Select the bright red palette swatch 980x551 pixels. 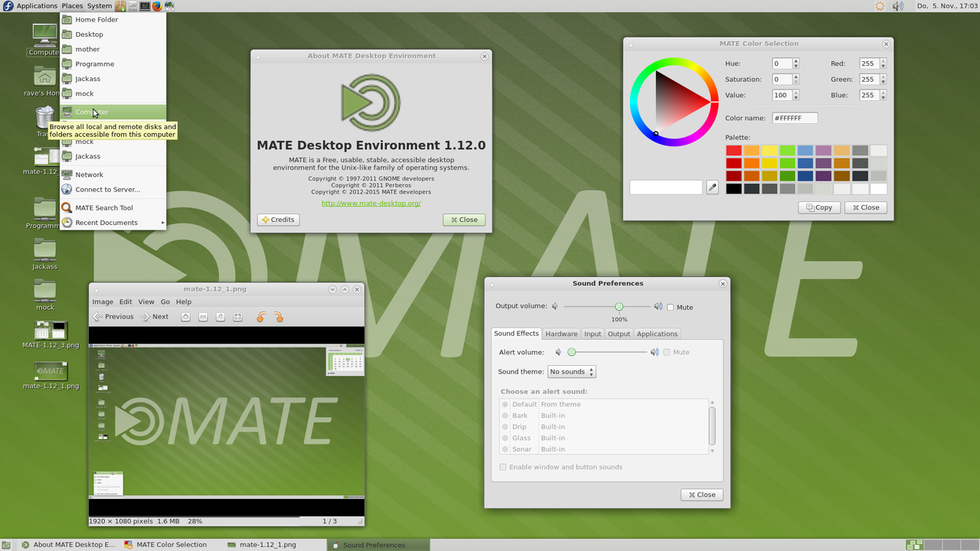[x=733, y=151]
